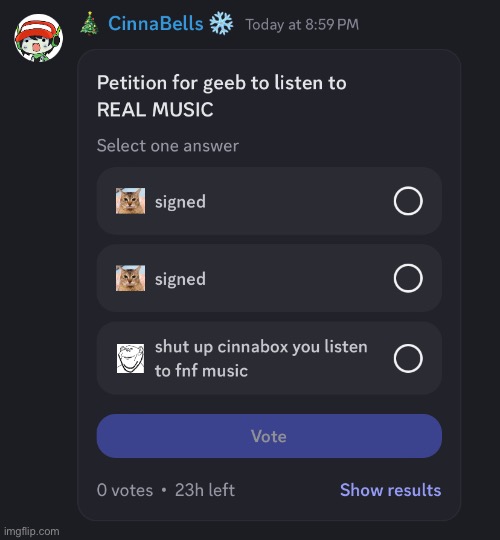The image size is (500, 540).
Task: Click the snowflake emoji after CinnaBells
Action: [x=221, y=23]
